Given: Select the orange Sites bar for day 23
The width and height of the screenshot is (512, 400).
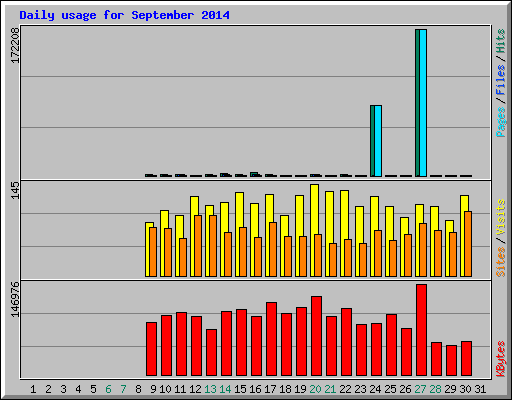Looking at the screenshot, I should tap(363, 260).
